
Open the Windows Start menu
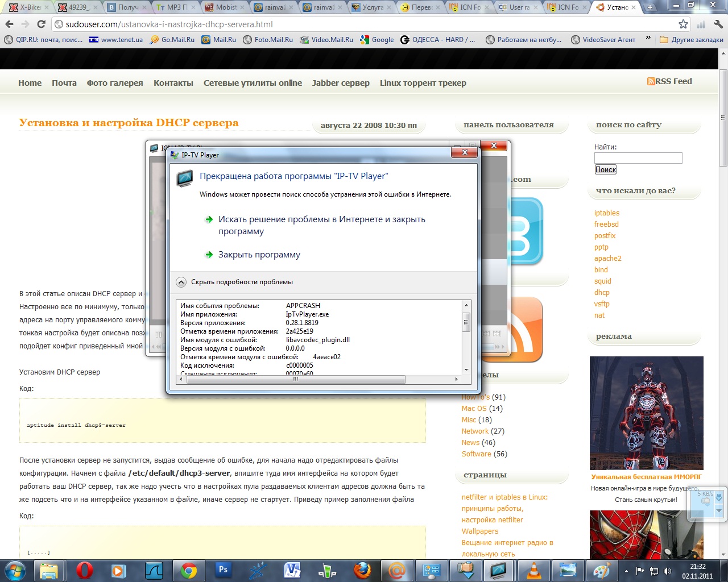tap(15, 570)
